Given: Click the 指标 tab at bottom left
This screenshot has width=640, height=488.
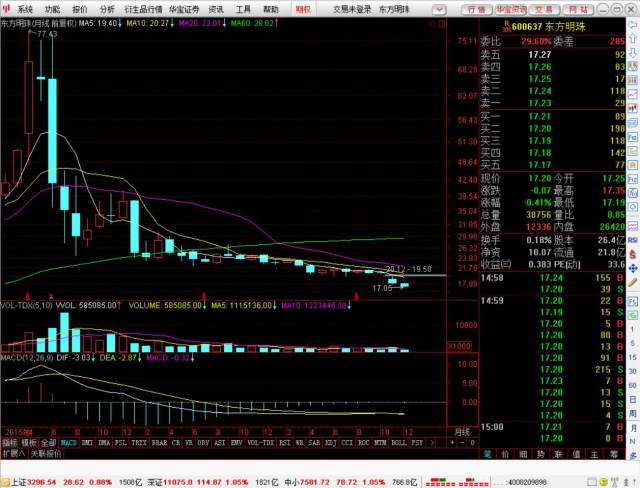Looking at the screenshot, I should [10, 443].
